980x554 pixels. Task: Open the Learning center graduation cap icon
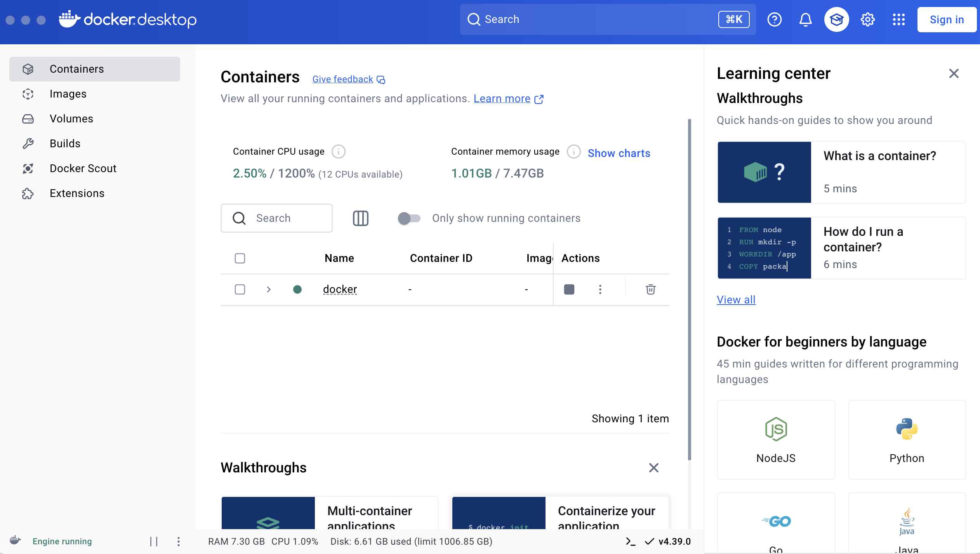tap(836, 19)
